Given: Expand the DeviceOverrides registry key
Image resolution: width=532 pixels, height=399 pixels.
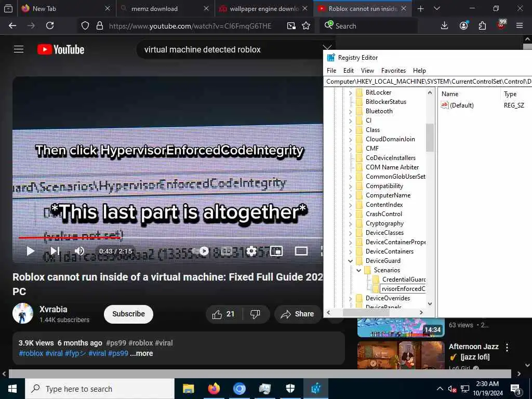Looking at the screenshot, I should 351,299.
